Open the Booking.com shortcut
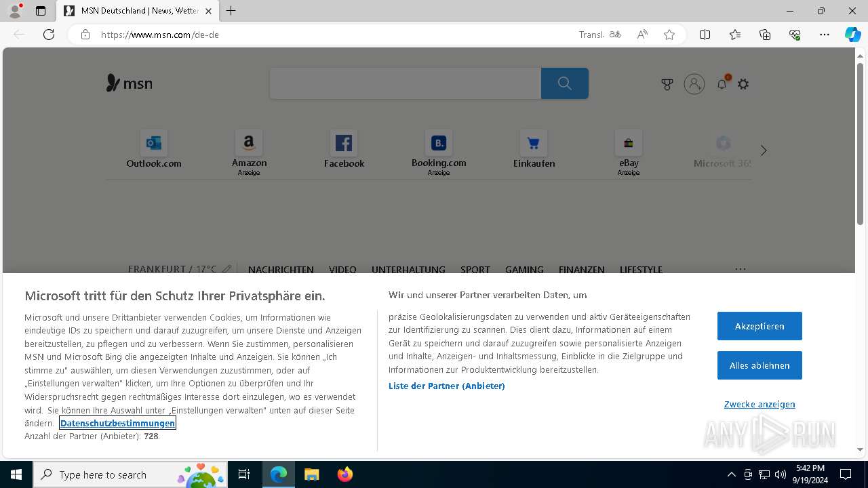This screenshot has width=868, height=488. click(439, 152)
